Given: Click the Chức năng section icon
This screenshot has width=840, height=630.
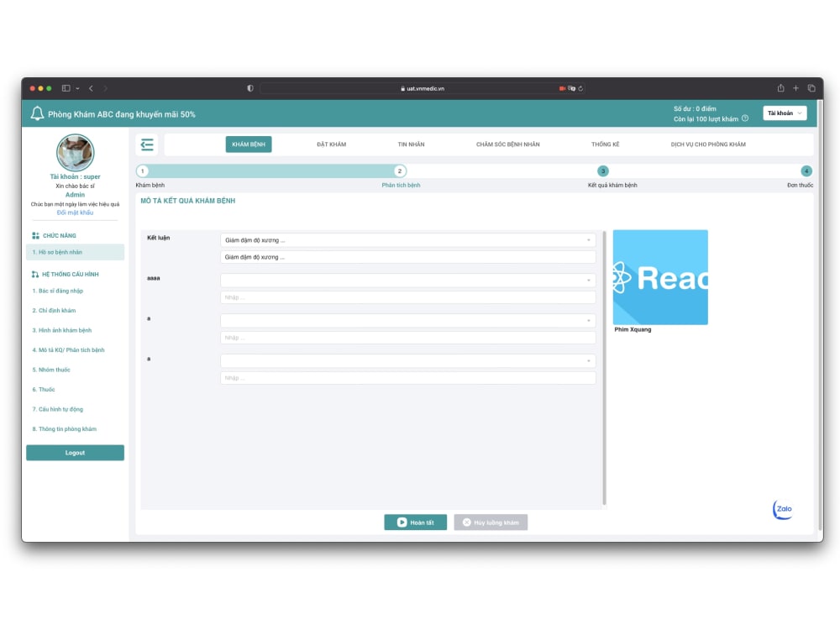Looking at the screenshot, I should coord(35,236).
